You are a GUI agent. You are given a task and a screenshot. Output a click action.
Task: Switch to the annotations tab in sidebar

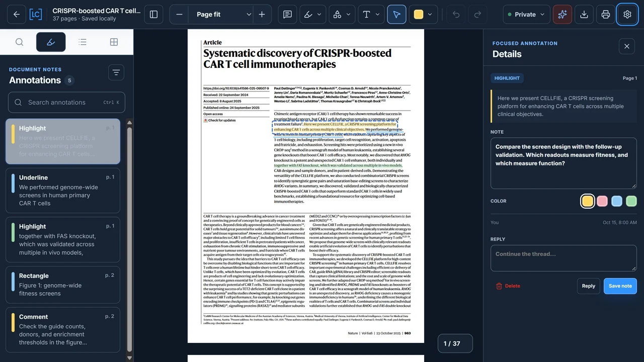(x=51, y=42)
